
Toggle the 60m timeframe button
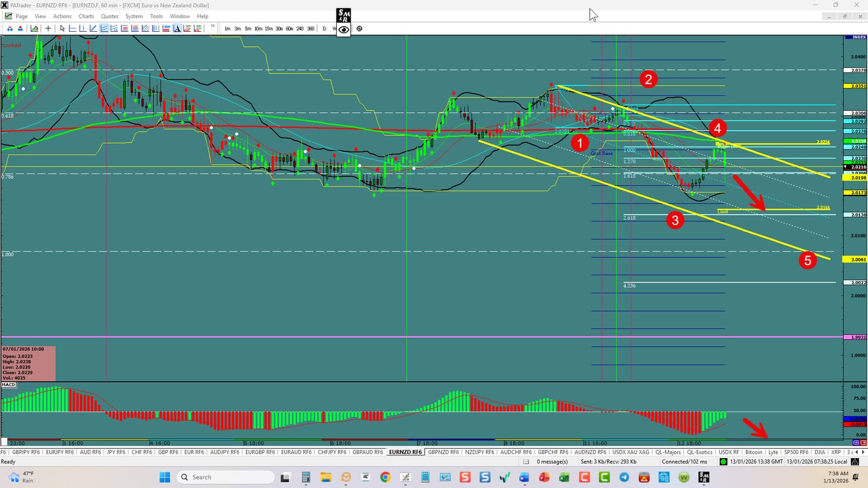289,28
